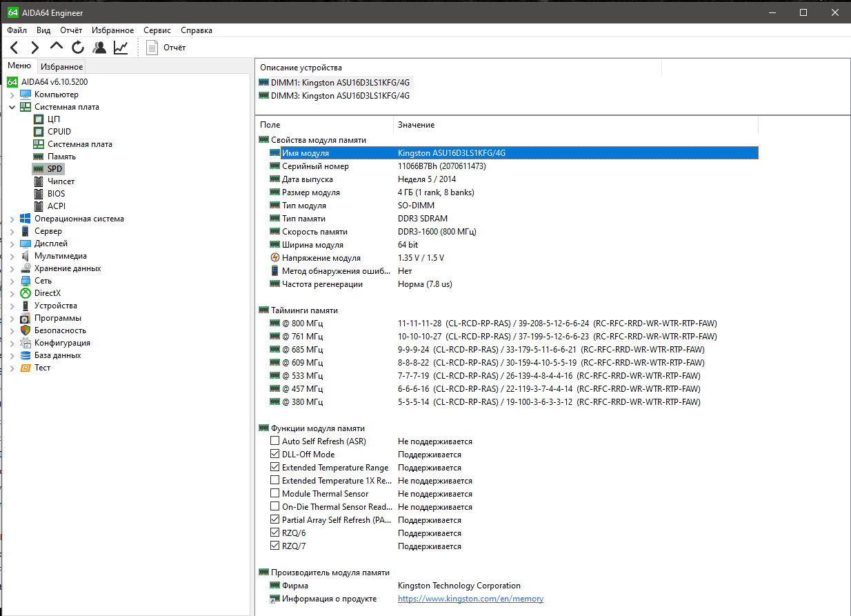Click the Сеть network icon
This screenshot has height=616, width=851.
[x=26, y=281]
